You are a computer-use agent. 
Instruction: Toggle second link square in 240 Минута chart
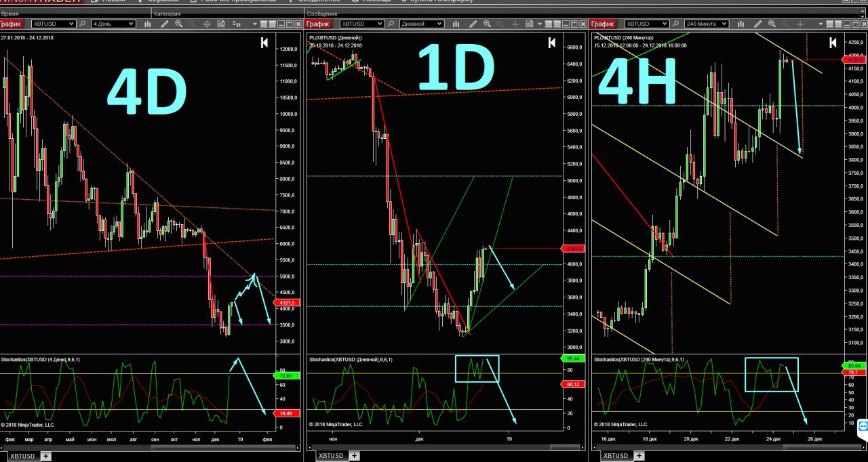[x=838, y=24]
